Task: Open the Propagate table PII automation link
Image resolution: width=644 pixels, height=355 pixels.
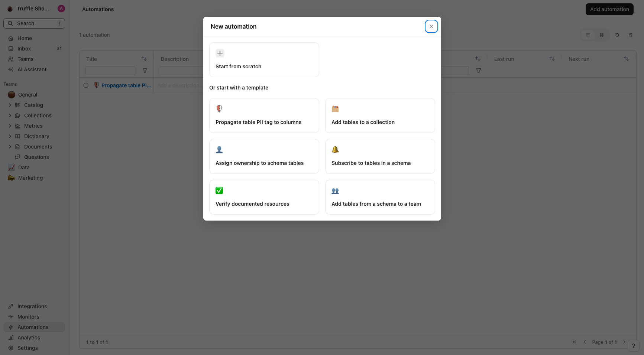Action: point(126,85)
